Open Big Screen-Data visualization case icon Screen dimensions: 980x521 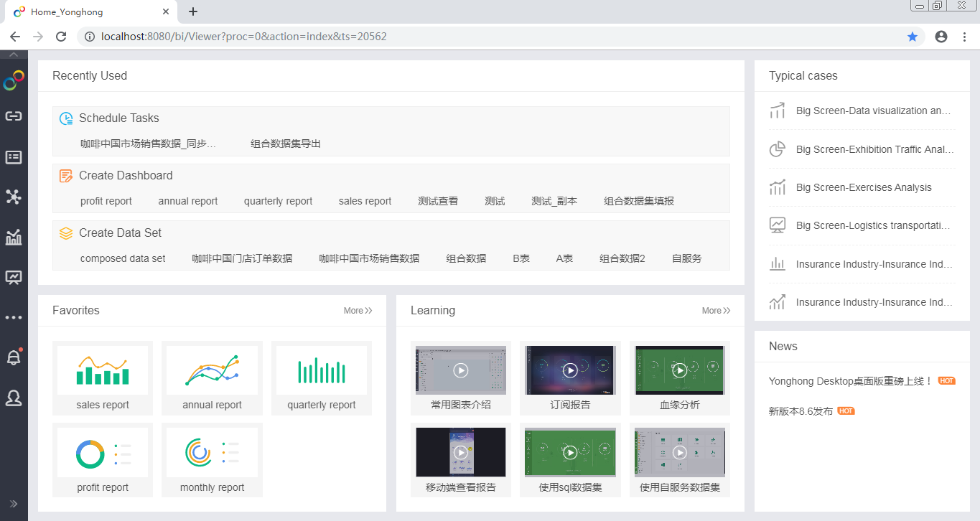pos(778,111)
